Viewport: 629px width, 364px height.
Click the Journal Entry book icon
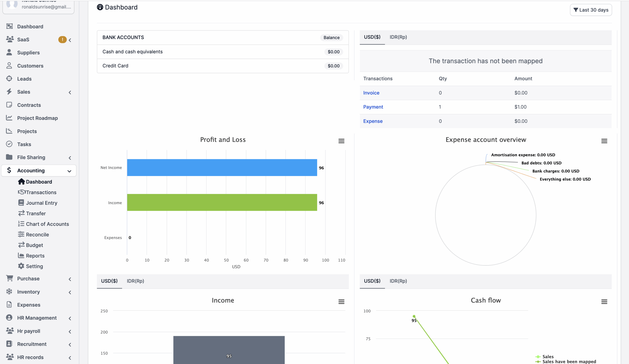click(21, 202)
